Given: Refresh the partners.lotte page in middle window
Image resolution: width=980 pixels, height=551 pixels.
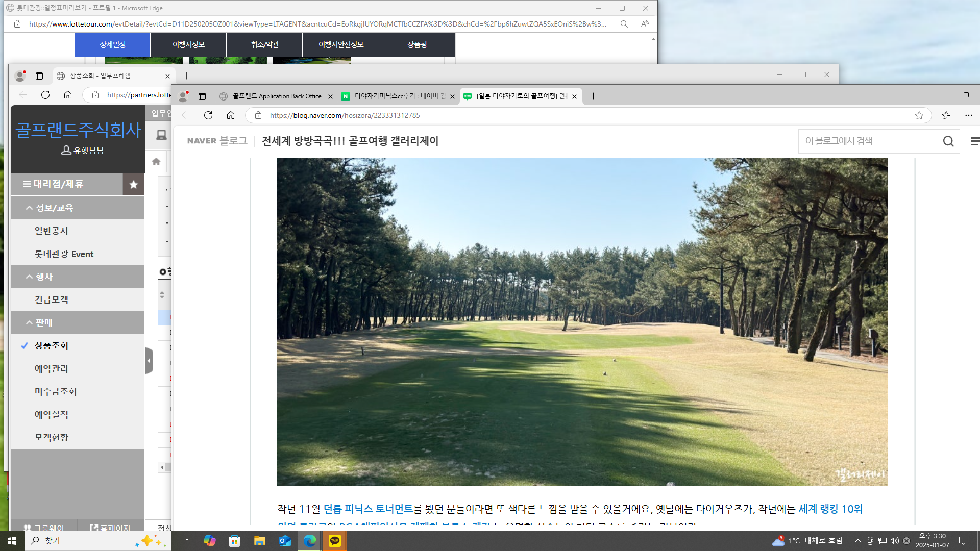Looking at the screenshot, I should (x=45, y=95).
